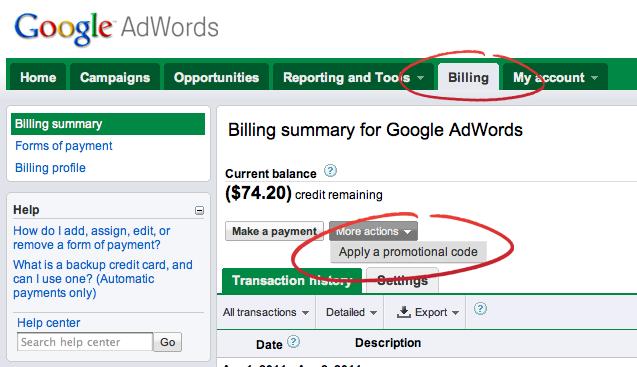The image size is (637, 367).
Task: Choose Apply a promotional code
Action: pos(408,252)
